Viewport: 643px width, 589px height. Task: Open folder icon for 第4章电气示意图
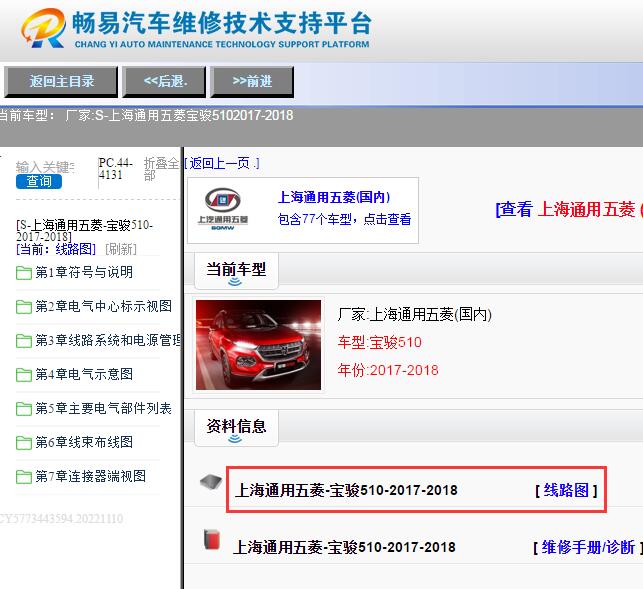(x=24, y=375)
